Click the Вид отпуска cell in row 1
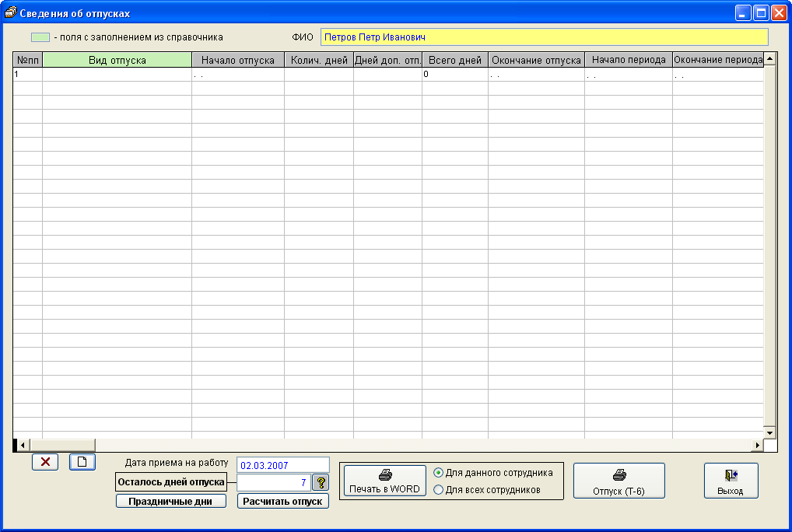 click(117, 75)
